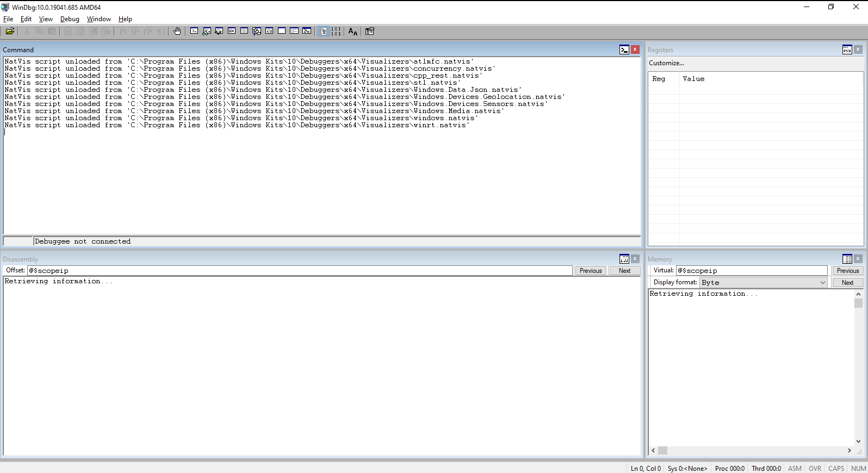
Task: Open the Watch window from toolbar
Action: pos(207,32)
